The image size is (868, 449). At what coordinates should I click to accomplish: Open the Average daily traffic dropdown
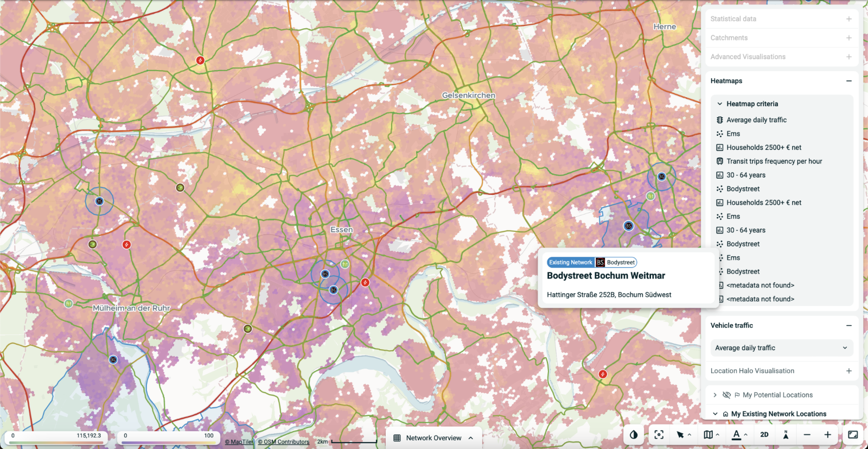(782, 348)
